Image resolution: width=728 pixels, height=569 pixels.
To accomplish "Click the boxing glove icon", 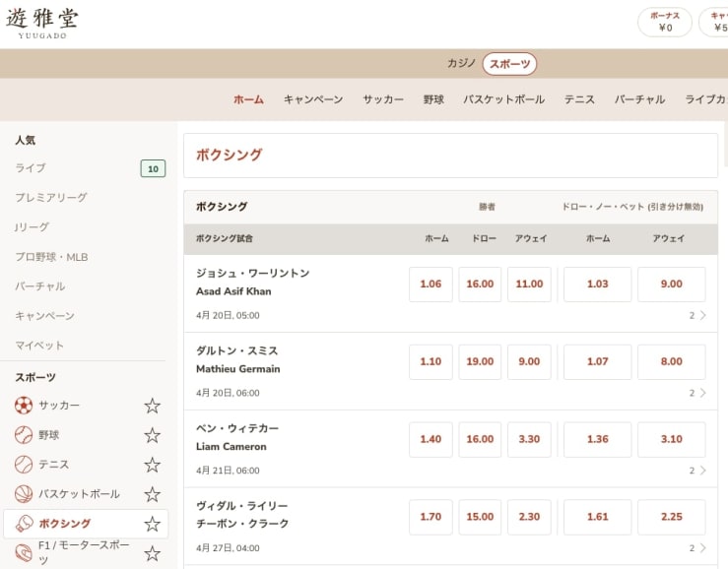I will (24, 524).
